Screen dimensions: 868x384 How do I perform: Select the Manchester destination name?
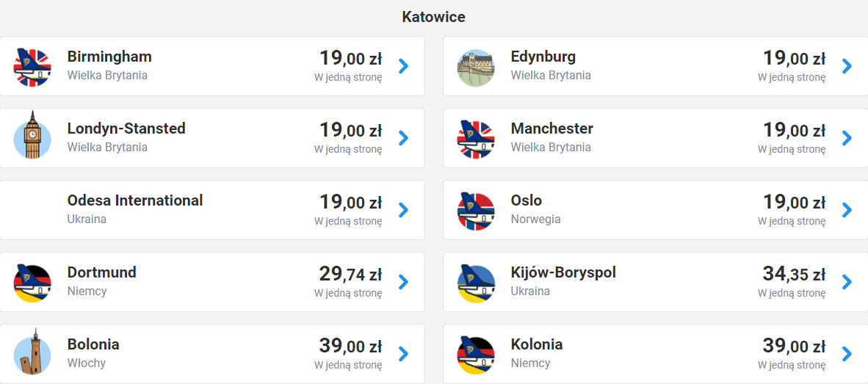tap(552, 128)
